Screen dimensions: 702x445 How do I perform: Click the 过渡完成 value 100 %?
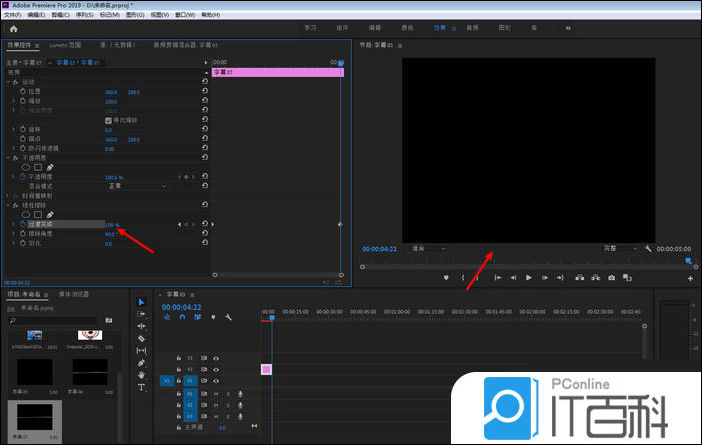point(112,224)
